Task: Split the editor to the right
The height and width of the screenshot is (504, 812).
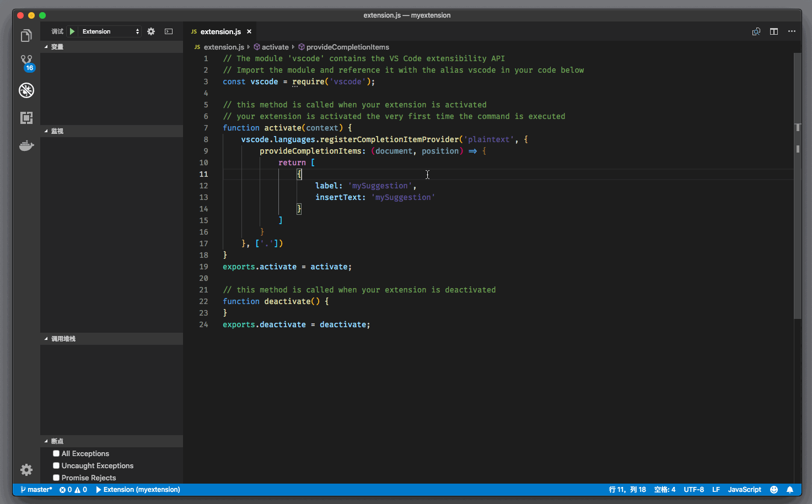Action: pyautogui.click(x=774, y=31)
